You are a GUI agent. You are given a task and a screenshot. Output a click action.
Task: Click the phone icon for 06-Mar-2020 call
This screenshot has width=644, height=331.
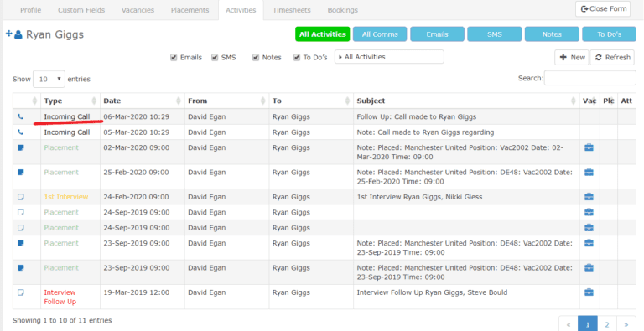[x=20, y=117]
